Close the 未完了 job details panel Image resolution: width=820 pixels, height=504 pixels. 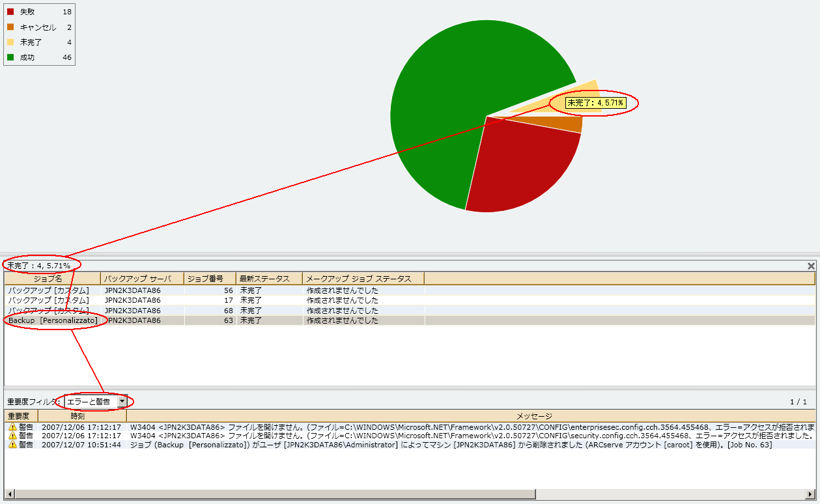click(811, 266)
